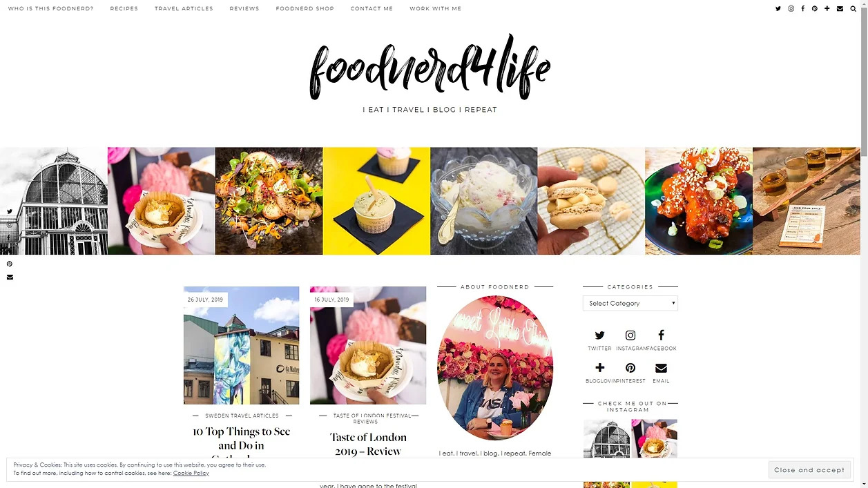Click Instagram icon in top navigation bar

(791, 9)
